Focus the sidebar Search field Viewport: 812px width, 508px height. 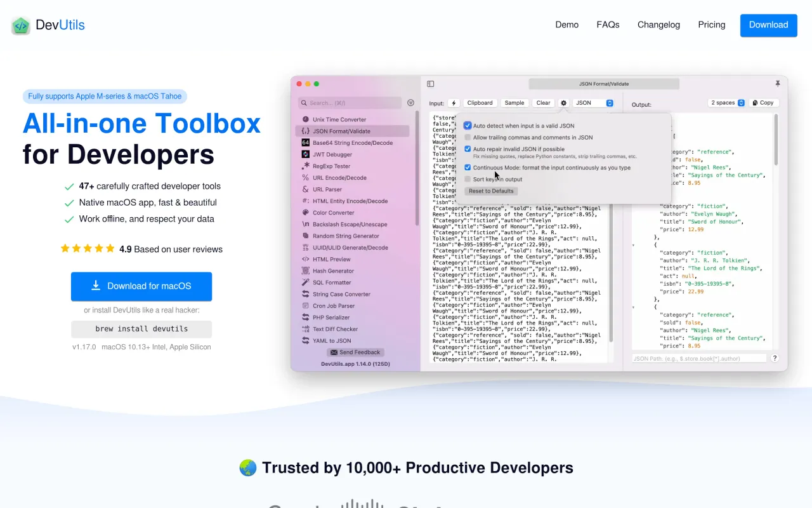tap(350, 103)
